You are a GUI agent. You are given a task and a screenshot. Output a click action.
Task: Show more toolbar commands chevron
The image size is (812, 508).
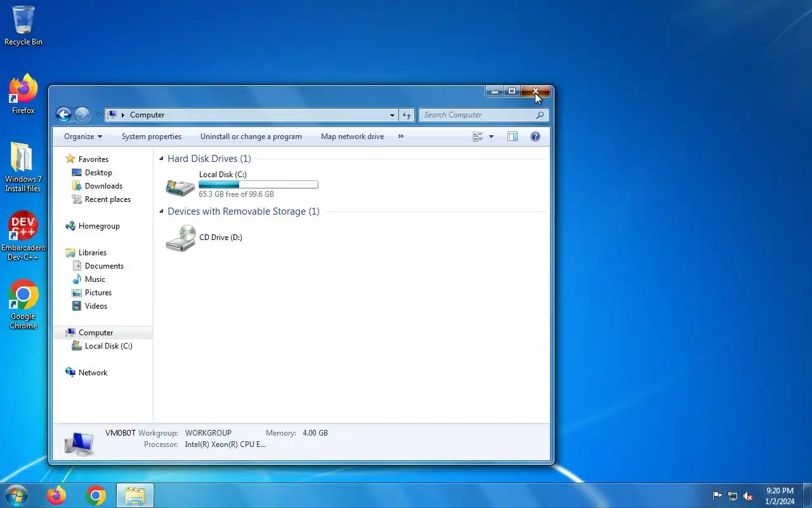click(x=400, y=137)
